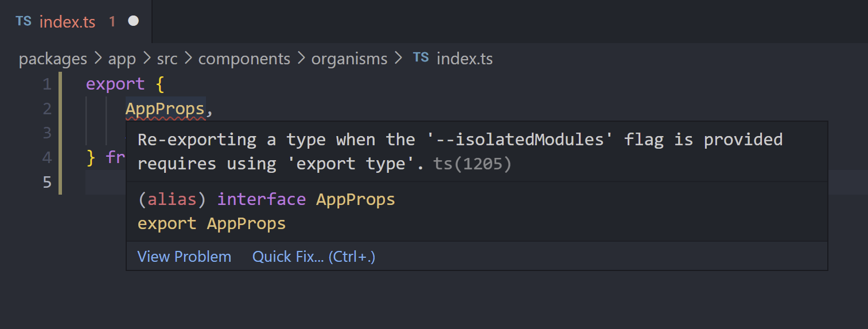Open the app breadcrumb segment
The image size is (868, 329).
[x=122, y=59]
